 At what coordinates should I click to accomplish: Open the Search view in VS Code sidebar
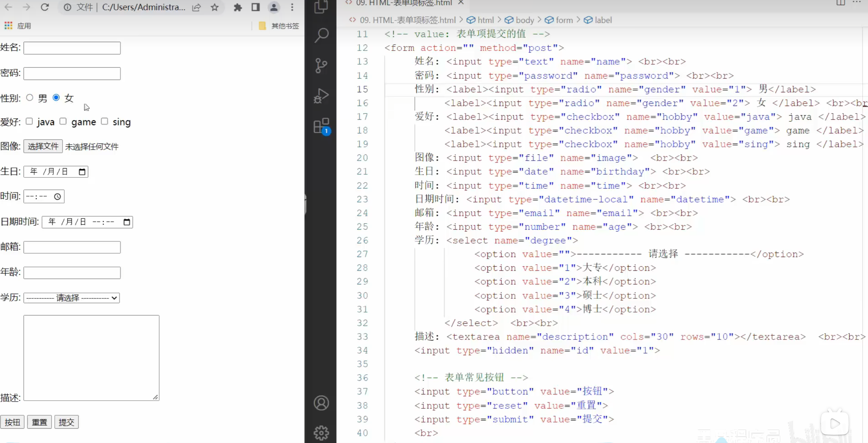click(x=321, y=35)
